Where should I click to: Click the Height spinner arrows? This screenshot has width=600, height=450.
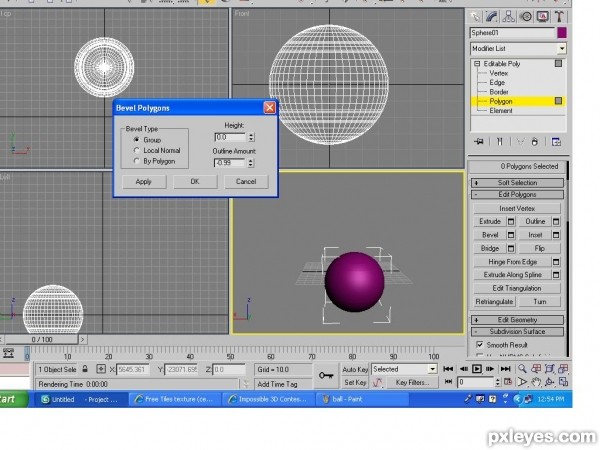click(251, 137)
